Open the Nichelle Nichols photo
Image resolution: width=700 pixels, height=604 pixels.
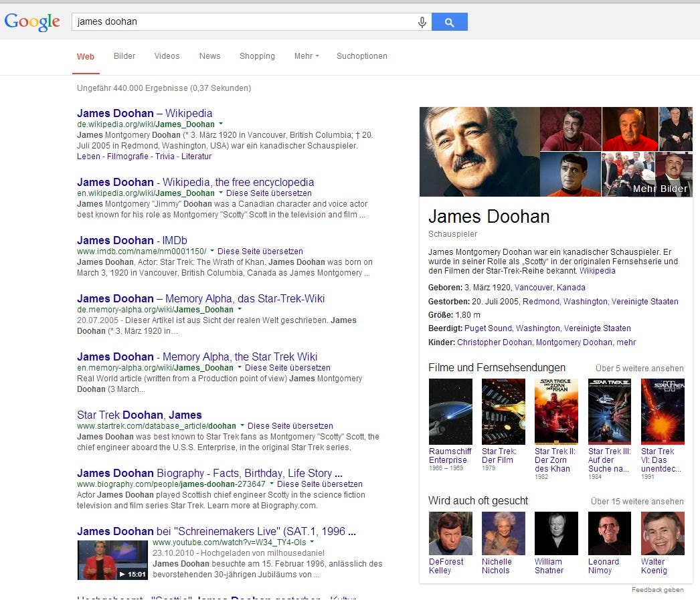coord(503,533)
